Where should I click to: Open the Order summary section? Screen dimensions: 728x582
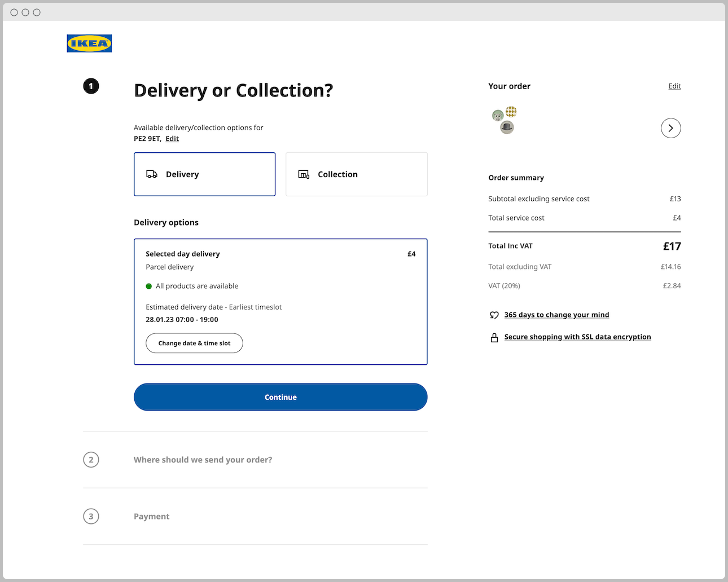pos(516,177)
